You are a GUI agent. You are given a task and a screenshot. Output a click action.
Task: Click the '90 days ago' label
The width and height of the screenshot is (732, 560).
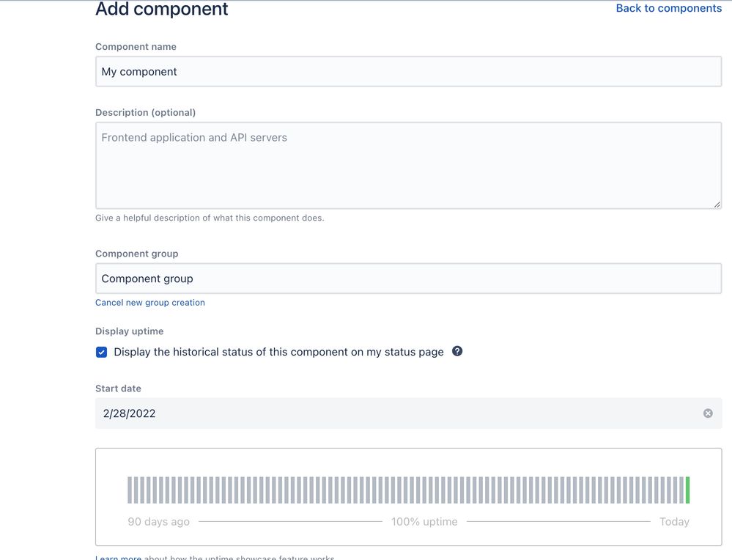tap(158, 522)
